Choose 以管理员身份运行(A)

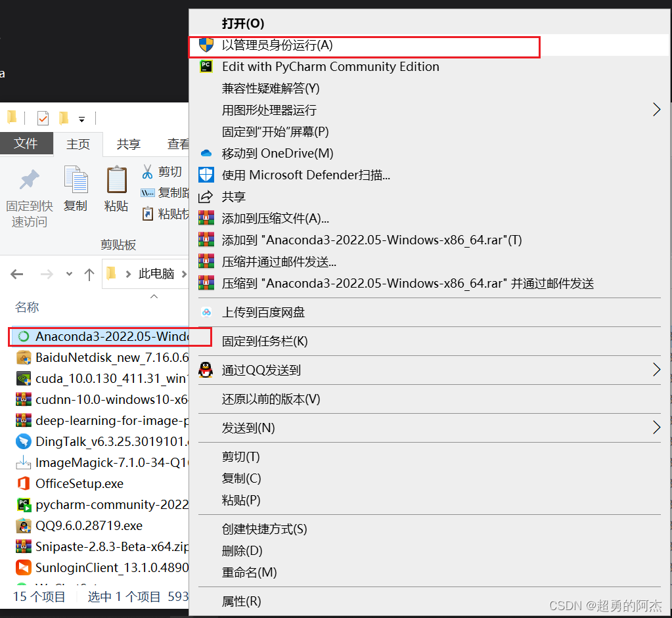coord(277,45)
